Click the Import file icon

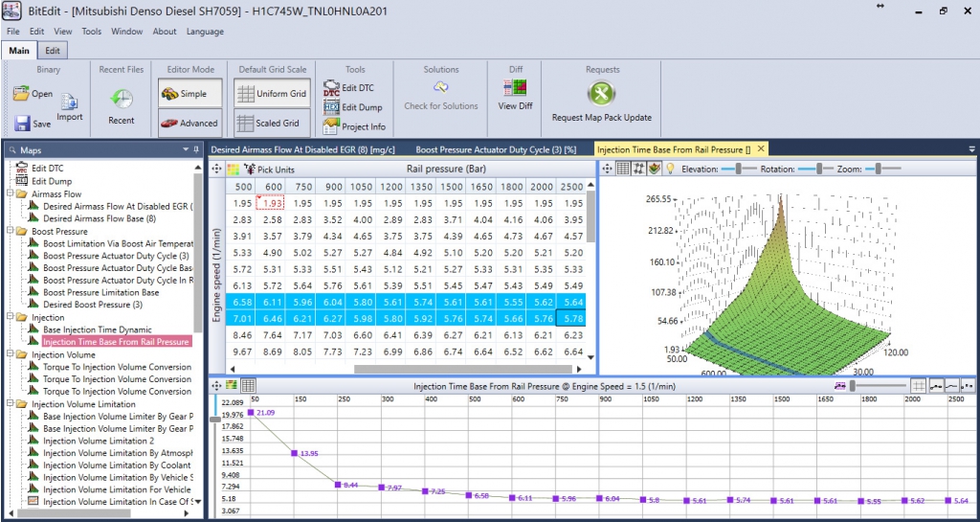pyautogui.click(x=69, y=102)
